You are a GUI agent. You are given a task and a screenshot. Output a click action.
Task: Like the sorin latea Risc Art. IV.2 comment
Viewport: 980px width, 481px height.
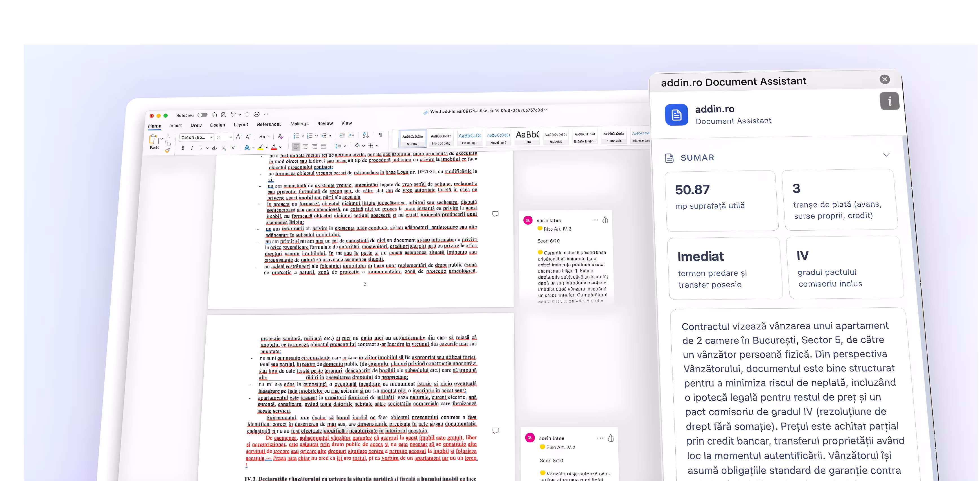pos(605,220)
